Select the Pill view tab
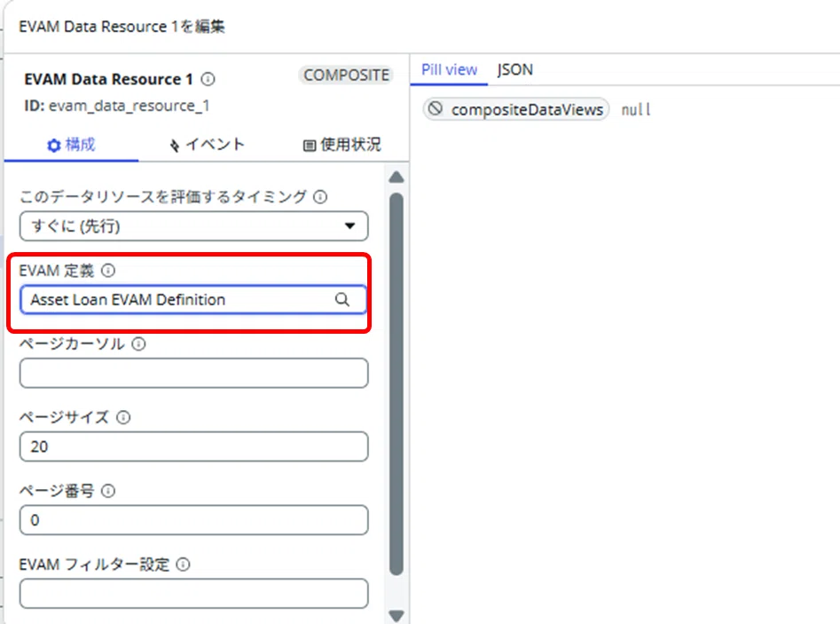 click(449, 70)
